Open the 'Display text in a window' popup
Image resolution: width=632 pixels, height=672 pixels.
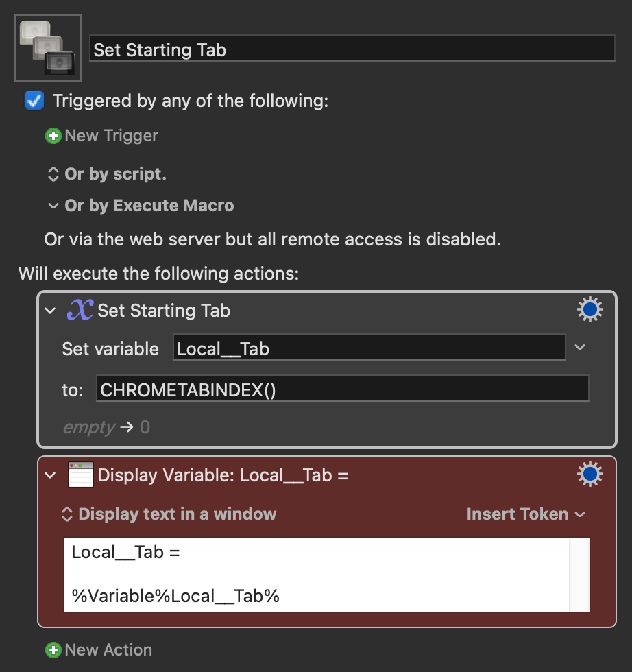pos(169,514)
